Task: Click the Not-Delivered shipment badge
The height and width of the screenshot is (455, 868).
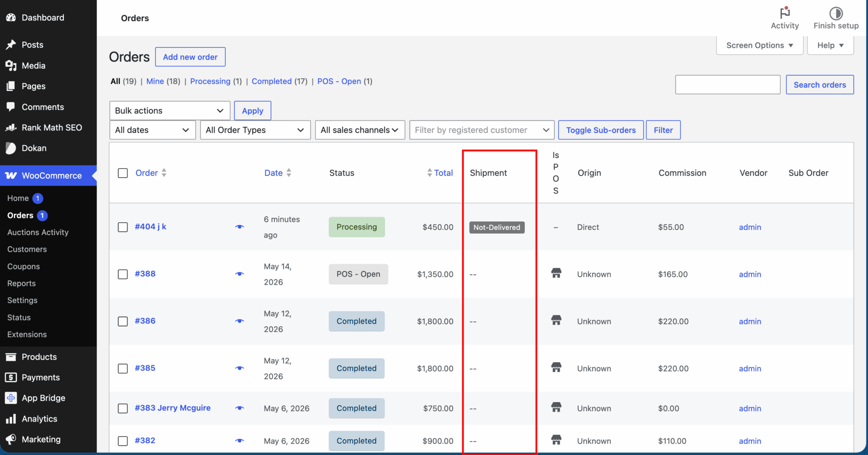Action: click(497, 227)
